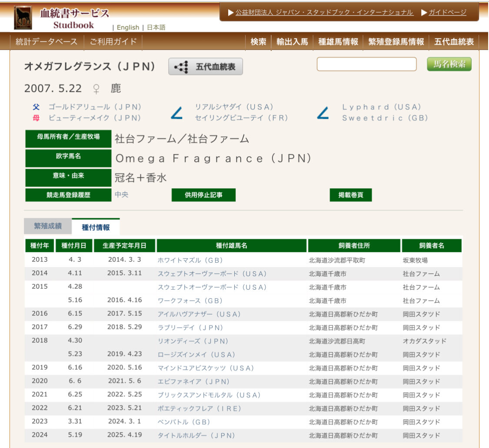Open stallion ブリックスアンドモルタル (USA)

point(209,395)
